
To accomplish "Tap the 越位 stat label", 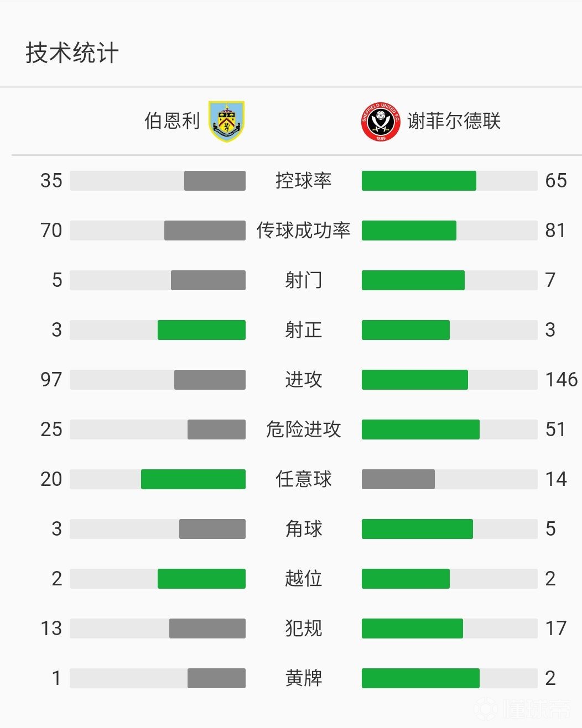I will [303, 579].
